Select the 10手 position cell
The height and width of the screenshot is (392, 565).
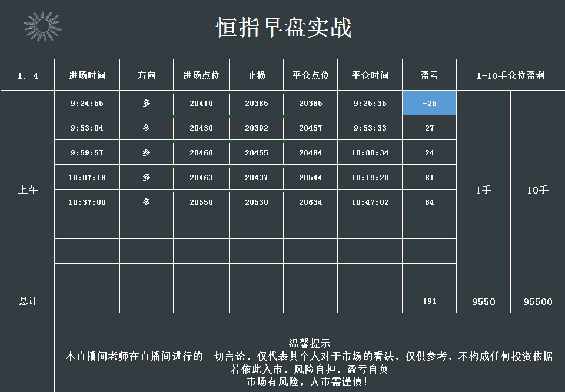(x=537, y=190)
